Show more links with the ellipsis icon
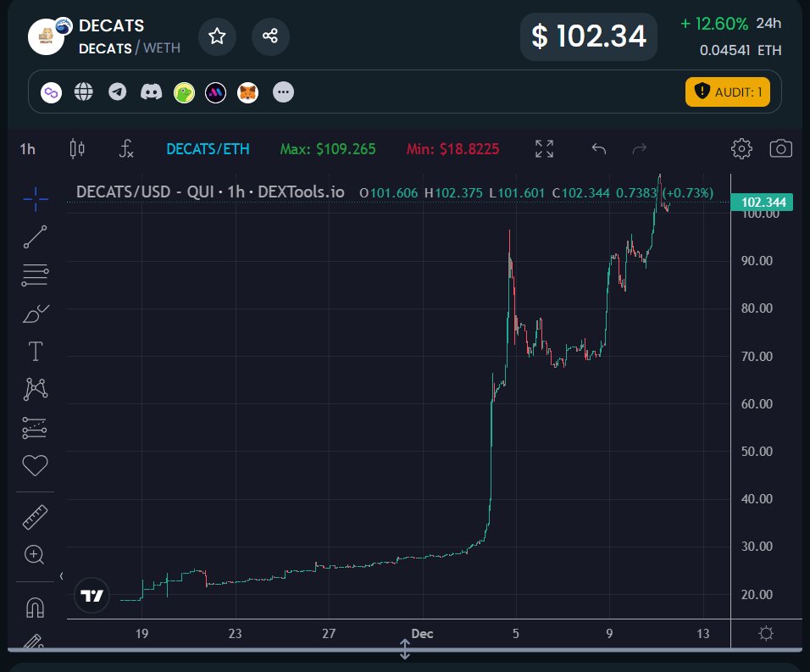This screenshot has width=810, height=672. (283, 92)
